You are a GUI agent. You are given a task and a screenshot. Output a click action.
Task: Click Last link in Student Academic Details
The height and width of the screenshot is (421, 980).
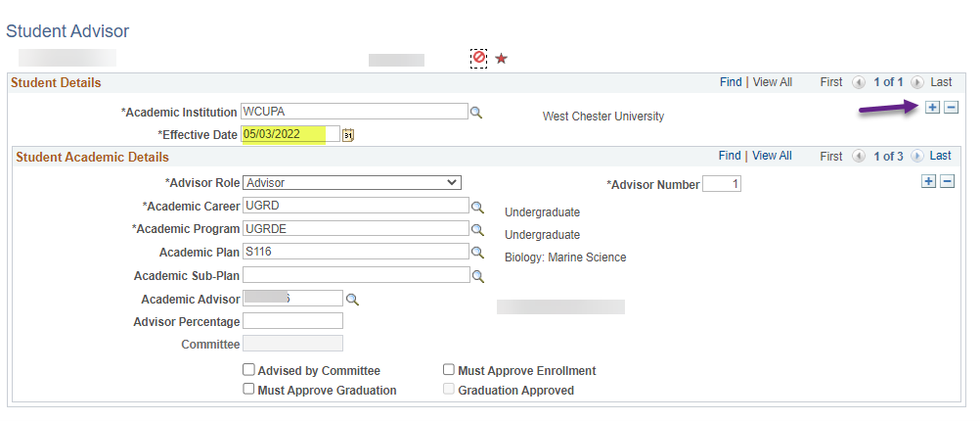940,156
